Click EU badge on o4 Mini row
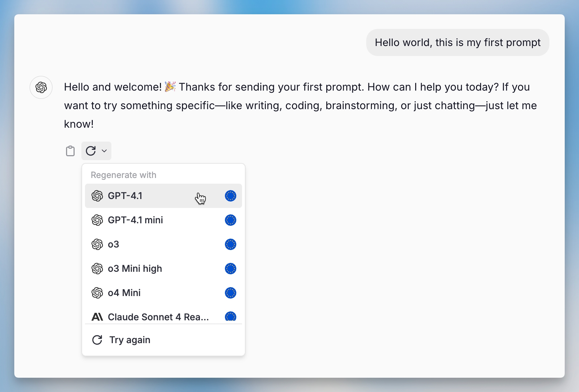 coord(231,293)
